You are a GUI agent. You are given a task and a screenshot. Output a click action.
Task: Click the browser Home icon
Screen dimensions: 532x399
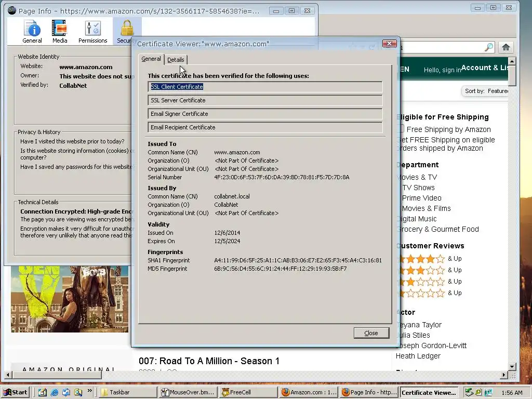click(x=506, y=47)
